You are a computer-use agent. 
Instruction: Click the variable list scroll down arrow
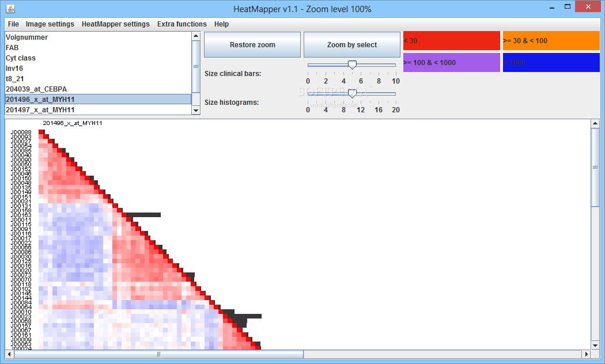[196, 111]
